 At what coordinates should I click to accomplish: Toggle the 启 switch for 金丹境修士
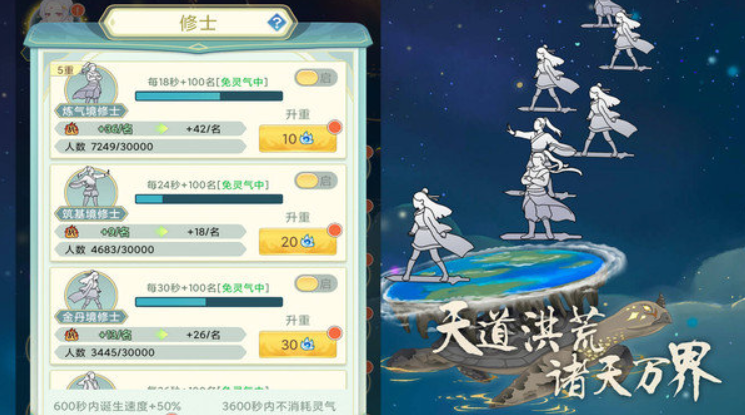316,284
